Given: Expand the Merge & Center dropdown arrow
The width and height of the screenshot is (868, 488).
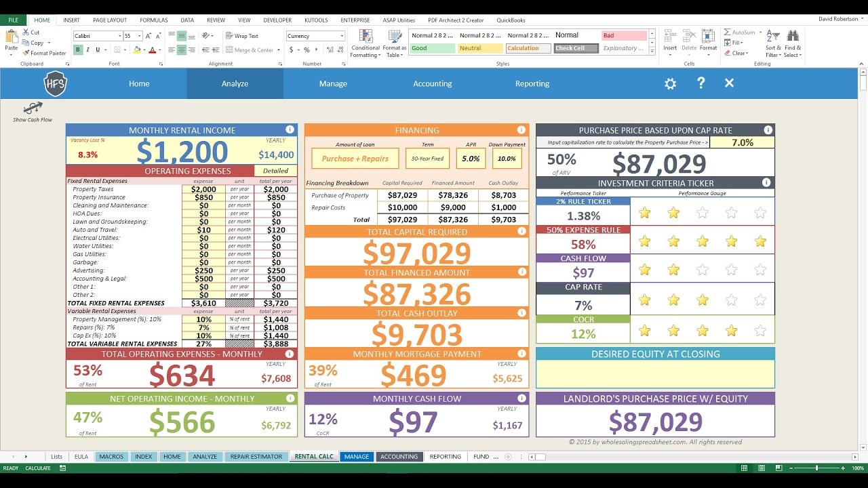Looking at the screenshot, I should [x=278, y=50].
